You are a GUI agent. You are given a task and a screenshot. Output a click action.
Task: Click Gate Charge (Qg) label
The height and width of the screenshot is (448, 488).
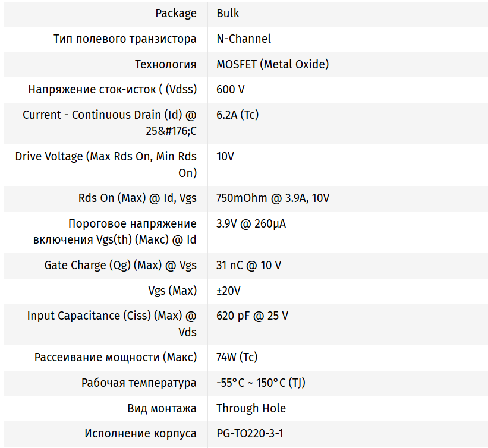tap(120, 266)
